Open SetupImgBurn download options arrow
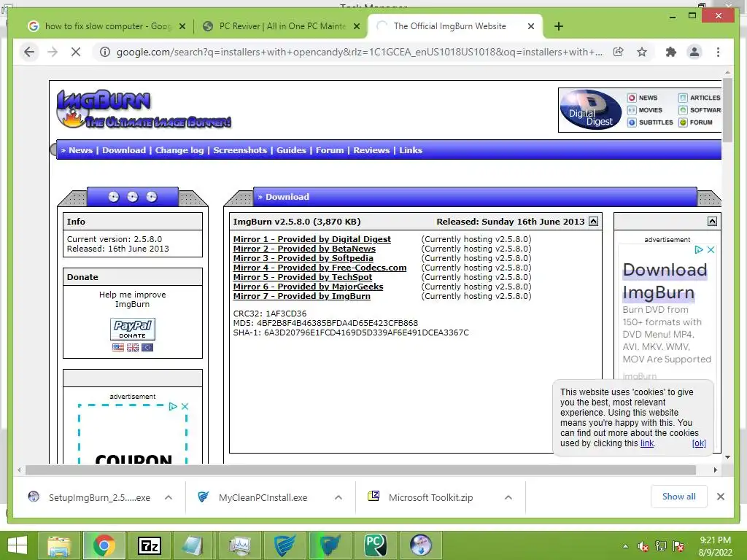This screenshot has width=747, height=560. [169, 497]
